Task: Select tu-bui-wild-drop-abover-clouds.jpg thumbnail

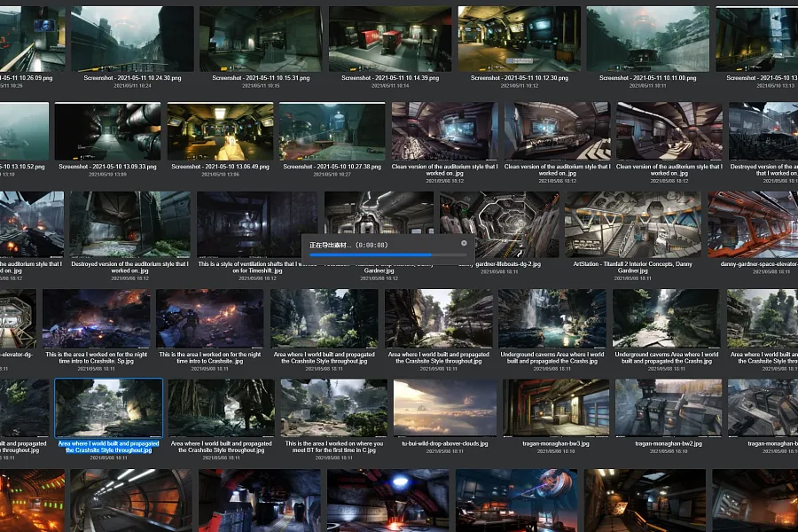Action: [x=445, y=408]
